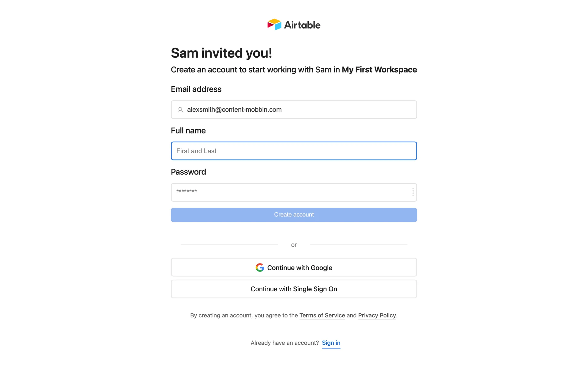Screen dimensions: 588x368
Task: Open the Privacy Policy link
Action: [377, 315]
